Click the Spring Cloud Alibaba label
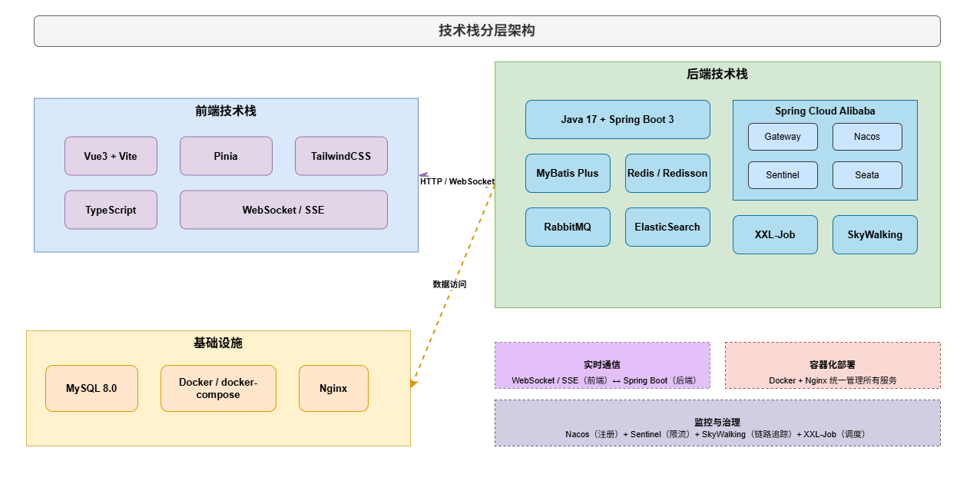 coord(825,111)
